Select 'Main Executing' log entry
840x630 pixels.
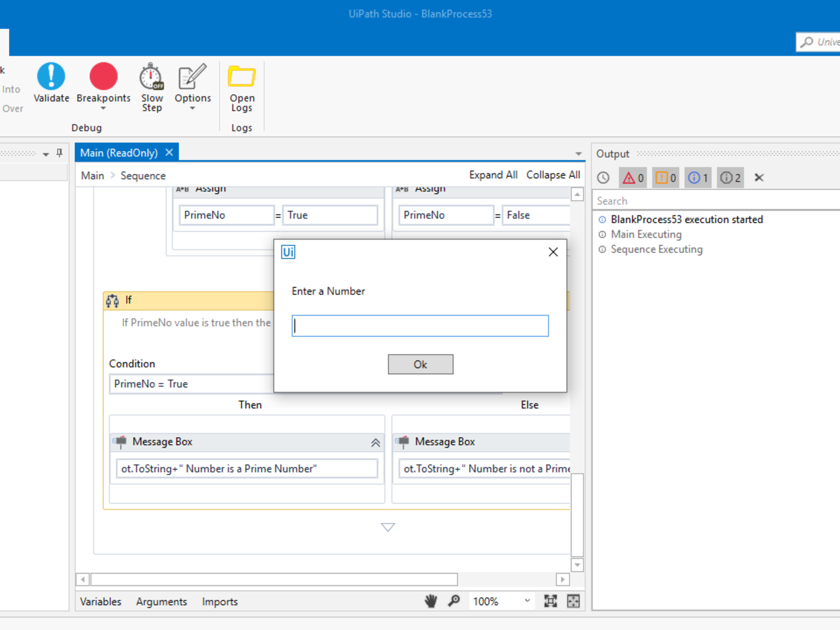[x=646, y=234]
